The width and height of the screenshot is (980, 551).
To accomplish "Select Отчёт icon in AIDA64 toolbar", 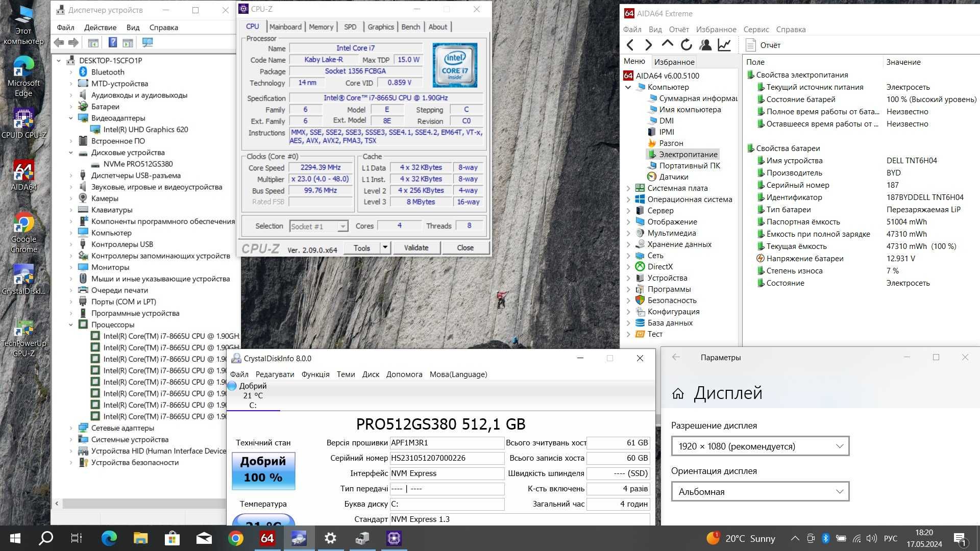I will (x=750, y=44).
